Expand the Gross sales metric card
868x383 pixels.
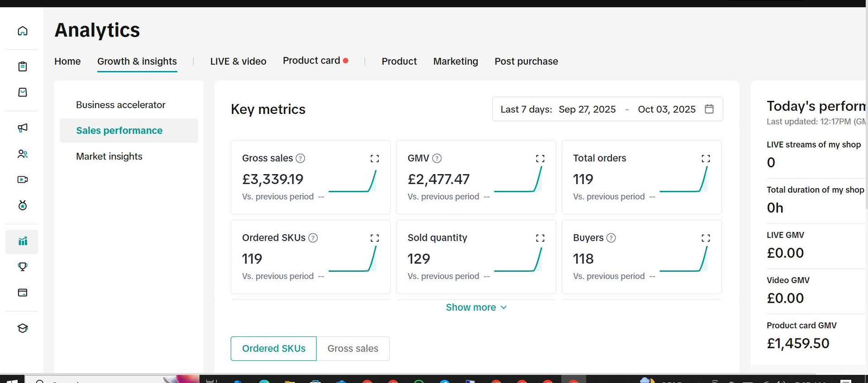[374, 158]
